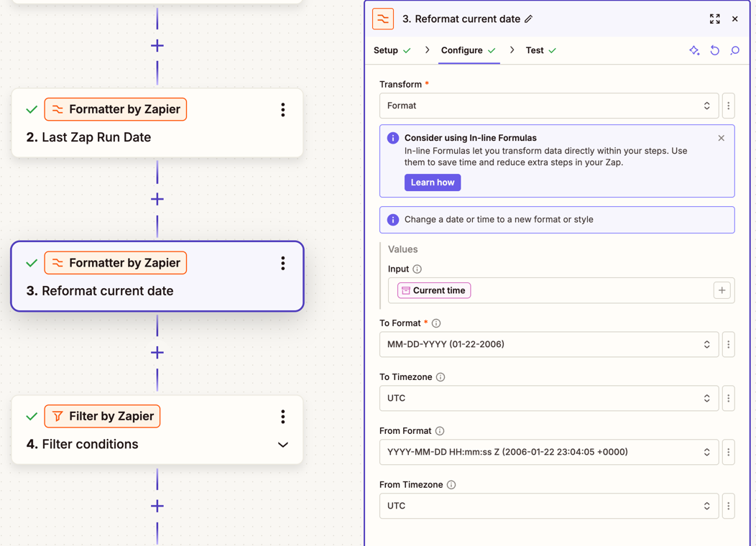Click the undo arrow icon in panel header
Image resolution: width=756 pixels, height=546 pixels.
(714, 50)
